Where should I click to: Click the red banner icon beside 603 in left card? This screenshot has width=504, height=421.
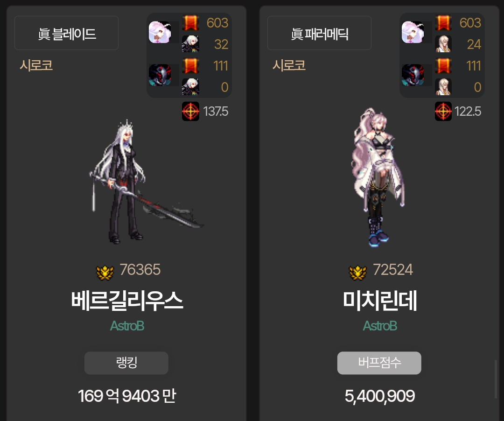190,23
